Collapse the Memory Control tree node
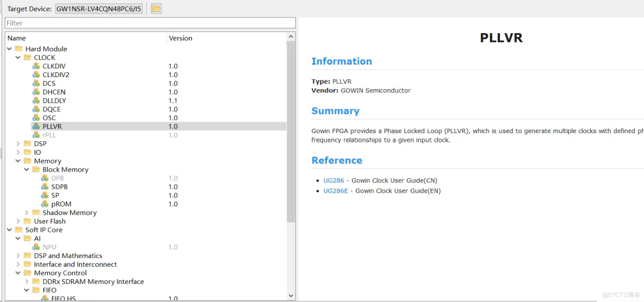Image resolution: width=644 pixels, height=302 pixels. coord(18,273)
